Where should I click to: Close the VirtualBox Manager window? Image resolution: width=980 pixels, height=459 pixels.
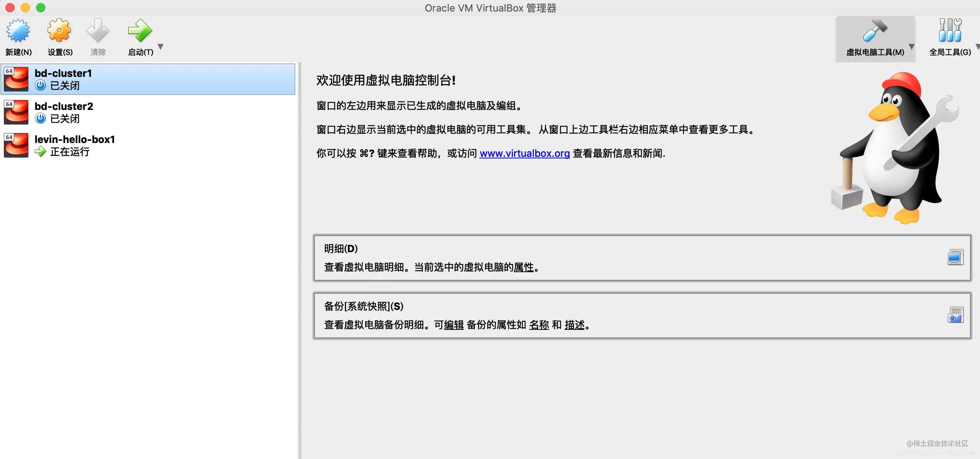click(x=10, y=8)
